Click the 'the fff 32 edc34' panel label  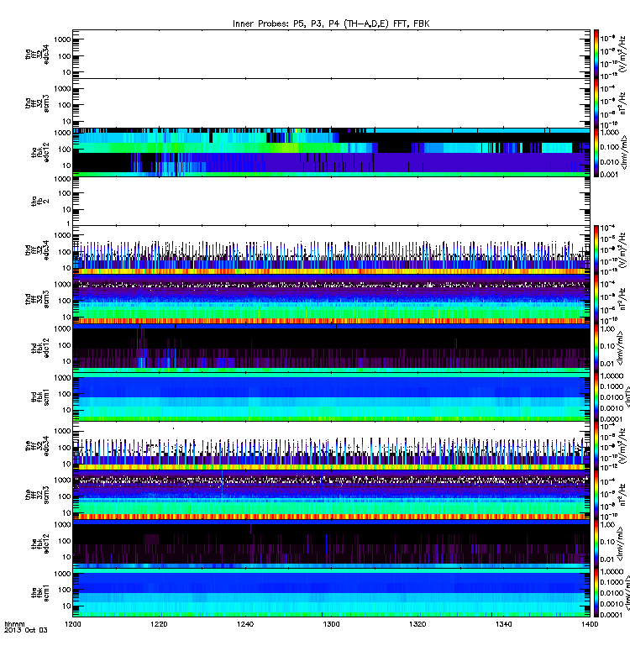pyautogui.click(x=37, y=446)
